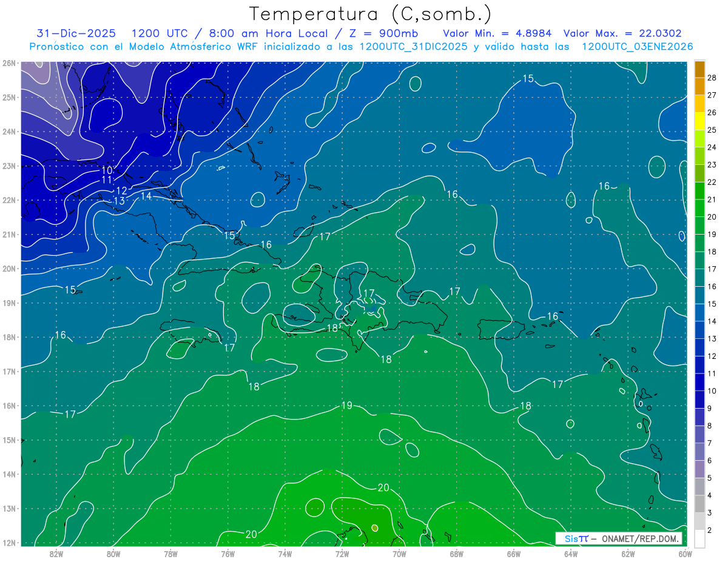Click the 78W longitude axis label
This screenshot has height=562, width=728.
click(x=170, y=553)
